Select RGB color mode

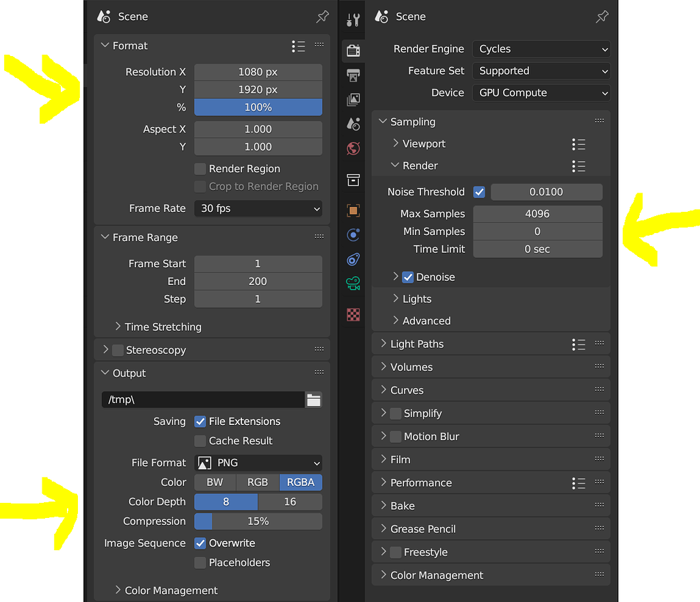258,482
